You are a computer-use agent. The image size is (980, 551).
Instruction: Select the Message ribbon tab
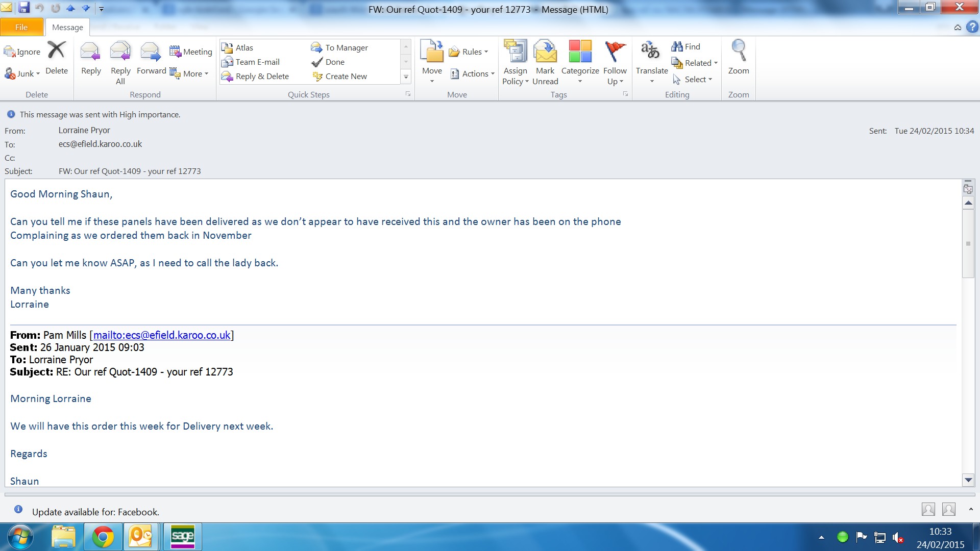pyautogui.click(x=67, y=28)
